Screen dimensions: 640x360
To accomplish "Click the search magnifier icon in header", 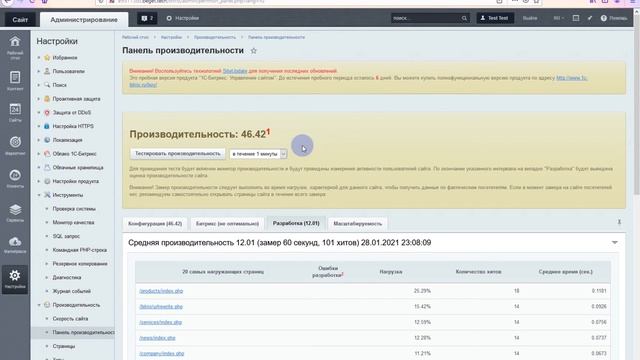I will [464, 18].
